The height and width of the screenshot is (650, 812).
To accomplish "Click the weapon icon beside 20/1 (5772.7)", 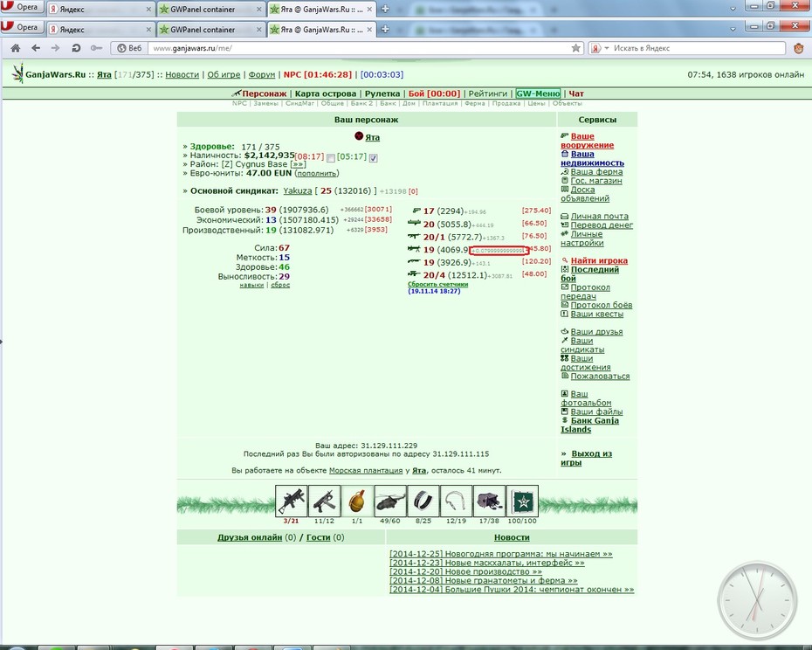I will click(414, 236).
